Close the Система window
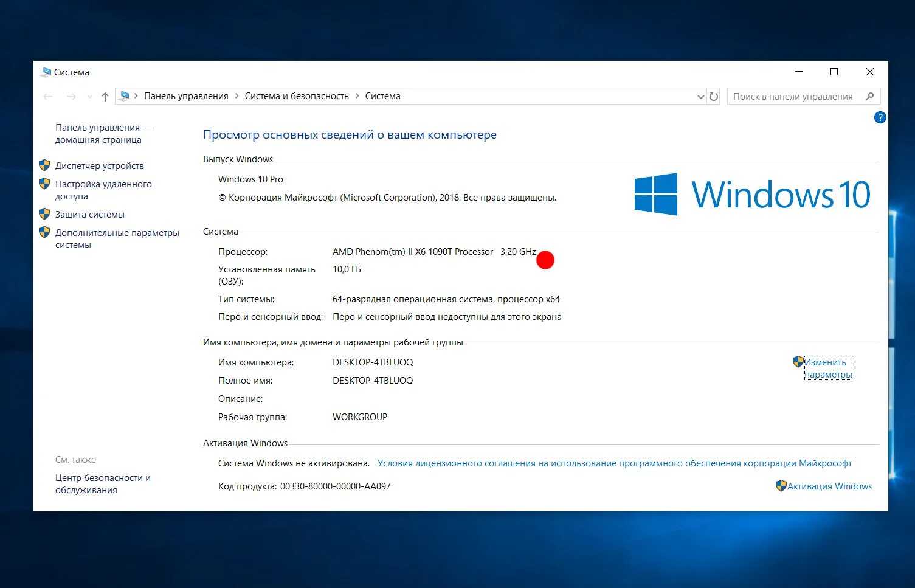915x588 pixels. pos(870,72)
